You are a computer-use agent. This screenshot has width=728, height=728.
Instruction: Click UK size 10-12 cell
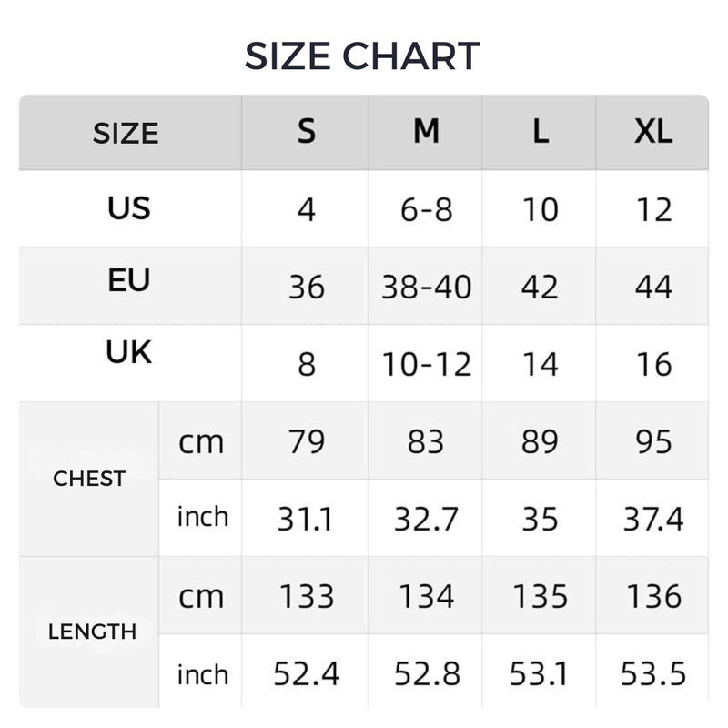pyautogui.click(x=426, y=365)
